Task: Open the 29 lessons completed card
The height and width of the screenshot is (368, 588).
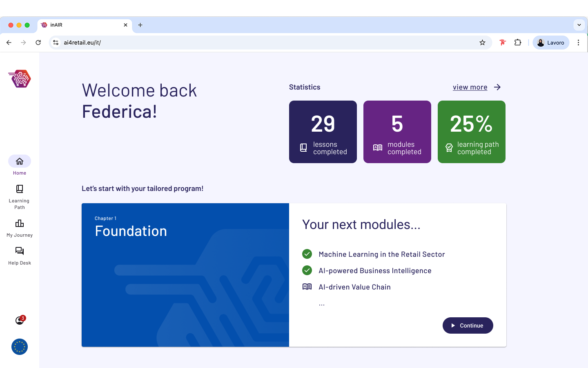Action: point(323,132)
